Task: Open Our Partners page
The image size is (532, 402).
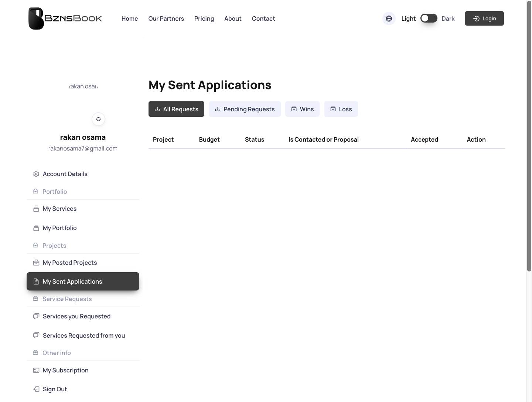Action: [166, 18]
